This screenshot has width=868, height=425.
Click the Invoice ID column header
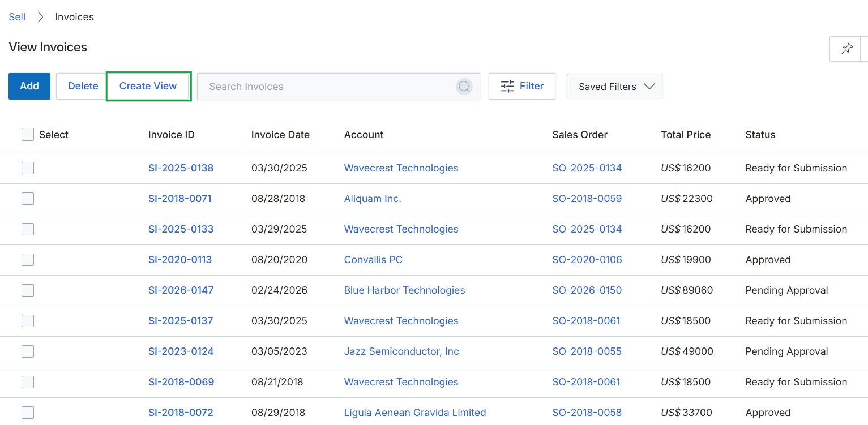click(171, 135)
